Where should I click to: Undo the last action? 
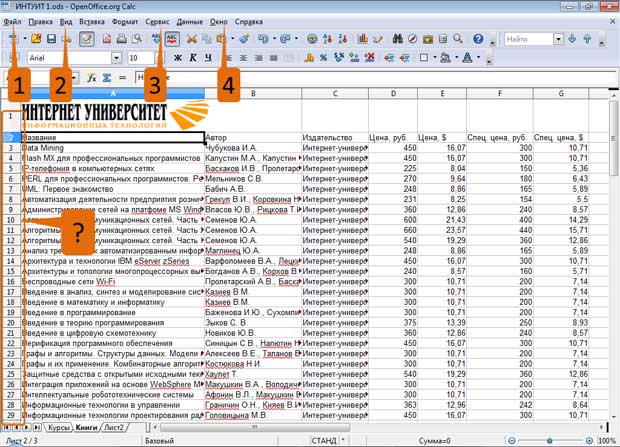click(263, 39)
